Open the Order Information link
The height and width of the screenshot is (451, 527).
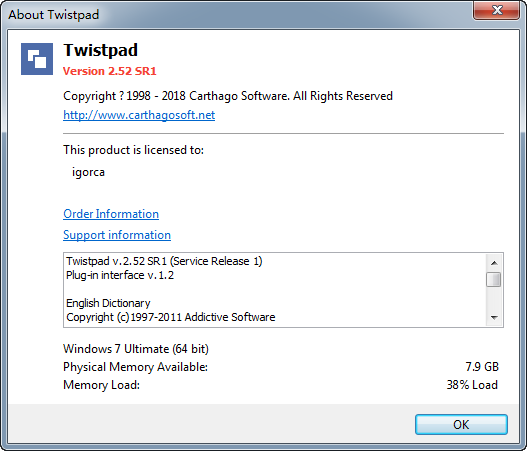point(111,214)
